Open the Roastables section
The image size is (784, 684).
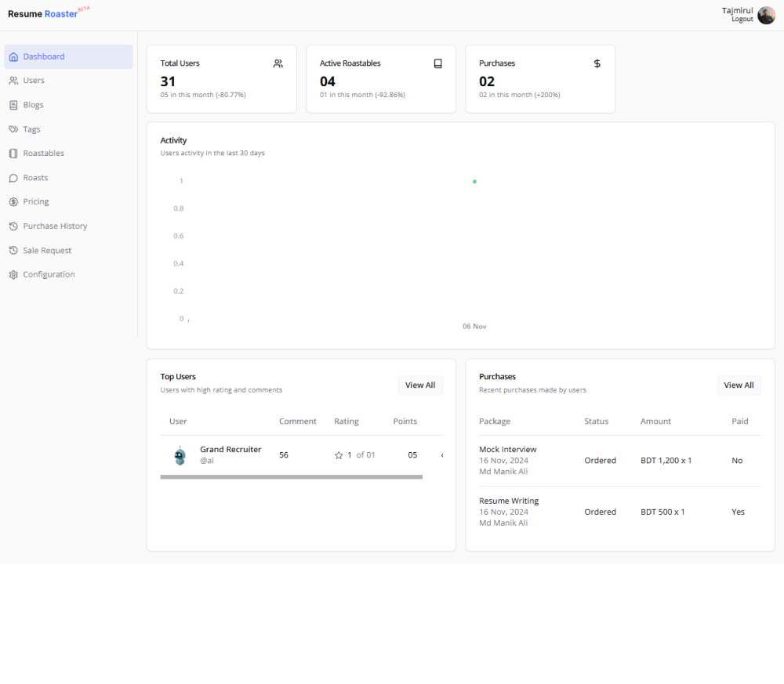click(43, 154)
